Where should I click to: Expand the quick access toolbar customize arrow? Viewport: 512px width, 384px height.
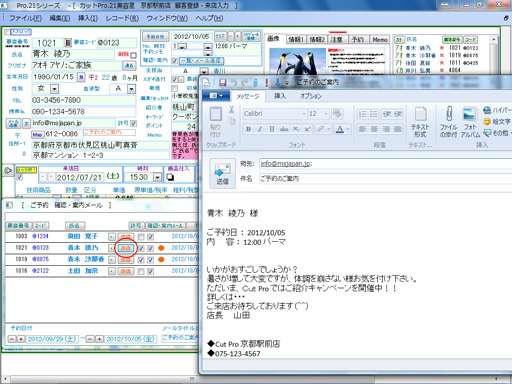point(286,83)
